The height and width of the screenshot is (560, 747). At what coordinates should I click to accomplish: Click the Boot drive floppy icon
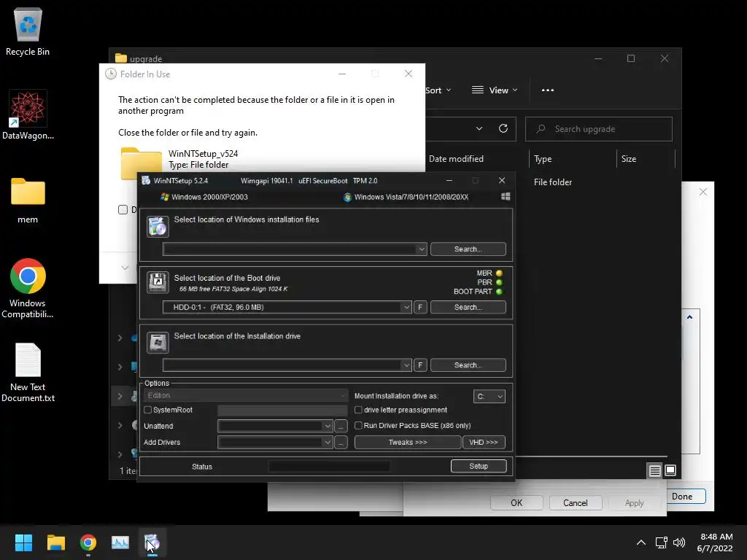(158, 282)
